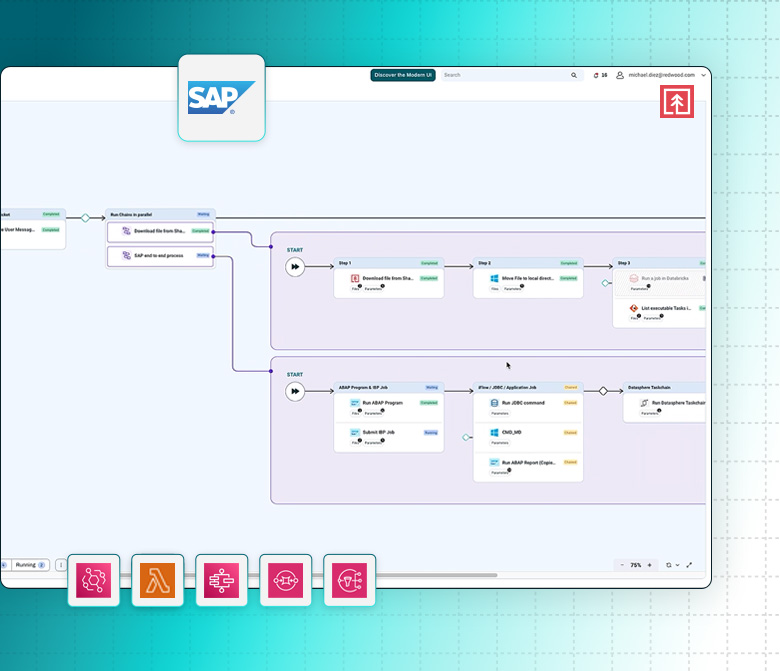Screen dimensions: 780x671
Task: Zoom out with the minus button
Action: click(622, 565)
